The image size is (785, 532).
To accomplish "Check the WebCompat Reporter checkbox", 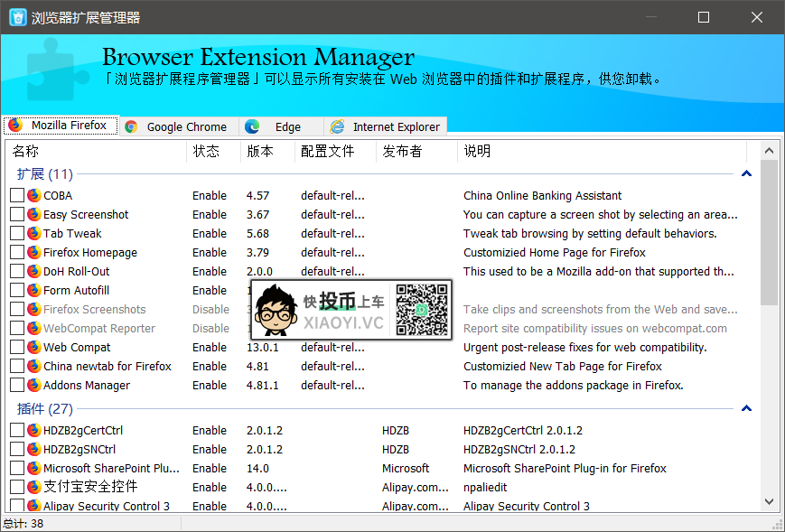I will (17, 328).
